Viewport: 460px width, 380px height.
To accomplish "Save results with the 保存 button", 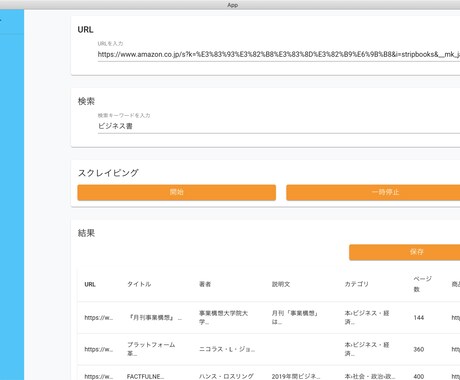I will click(x=405, y=252).
